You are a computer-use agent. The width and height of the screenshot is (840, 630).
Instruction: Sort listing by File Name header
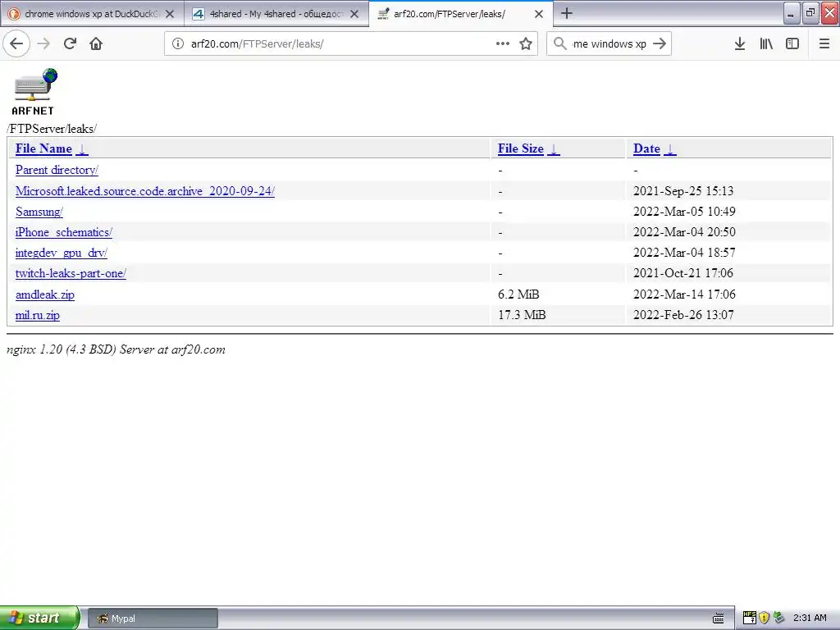point(43,148)
